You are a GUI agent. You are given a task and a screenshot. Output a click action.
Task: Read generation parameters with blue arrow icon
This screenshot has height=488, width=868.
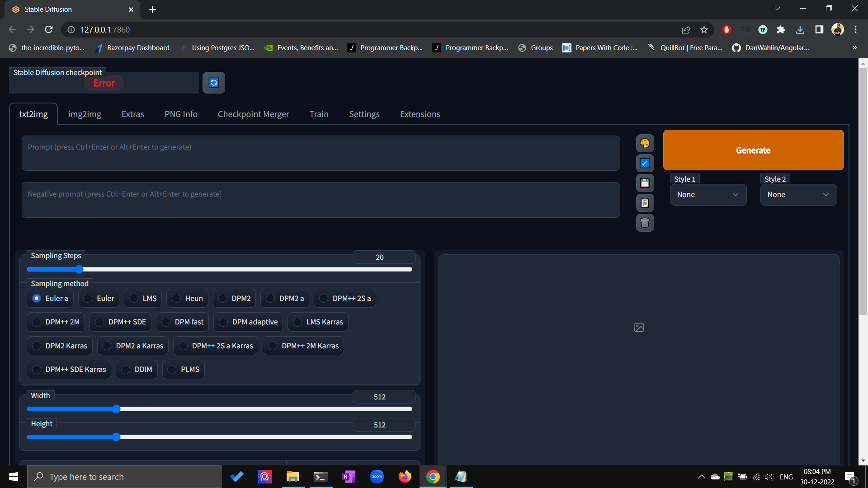pyautogui.click(x=645, y=163)
